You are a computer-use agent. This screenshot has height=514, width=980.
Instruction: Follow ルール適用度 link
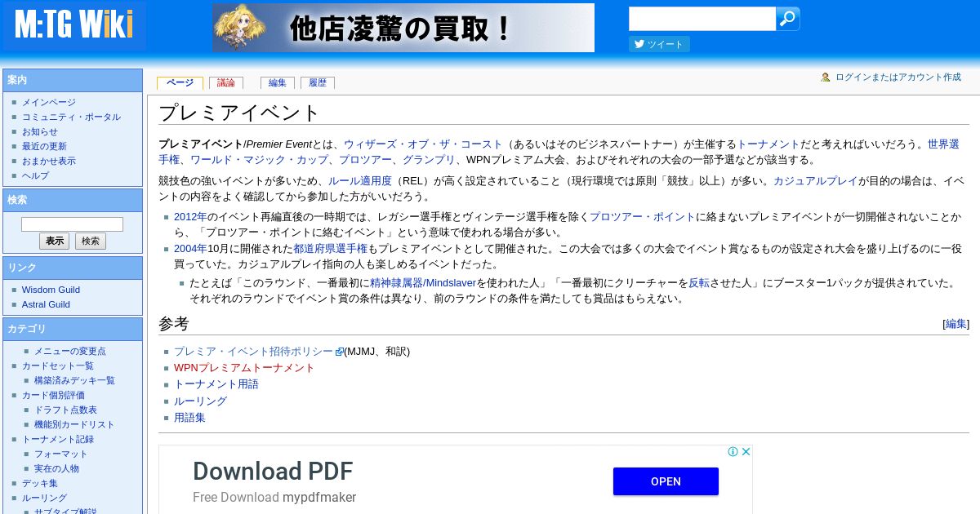(x=360, y=181)
